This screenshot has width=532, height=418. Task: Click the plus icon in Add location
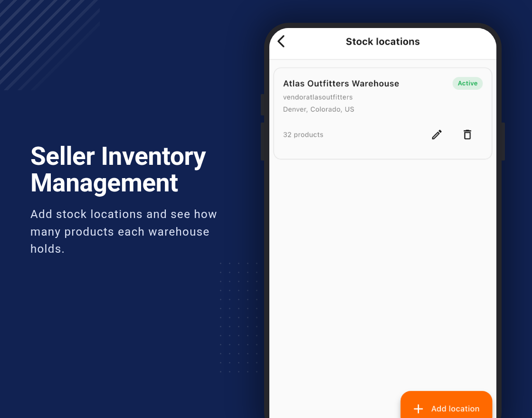(x=418, y=409)
